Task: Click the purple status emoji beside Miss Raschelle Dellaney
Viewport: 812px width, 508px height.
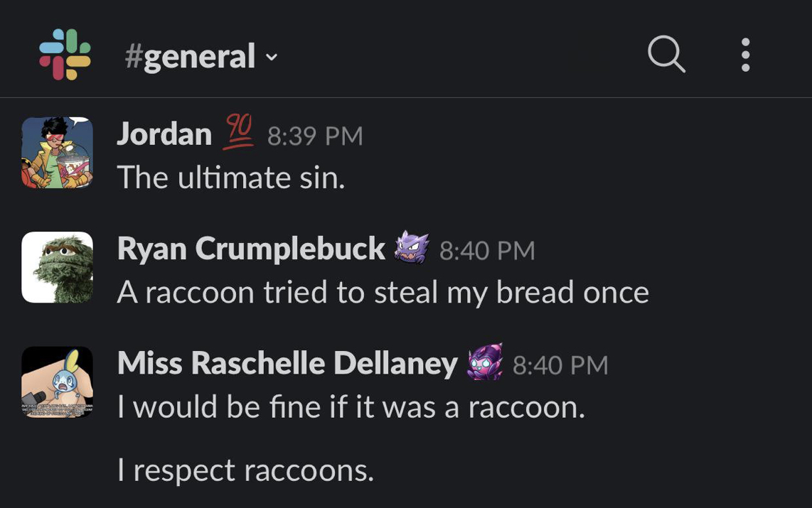Action: (485, 362)
